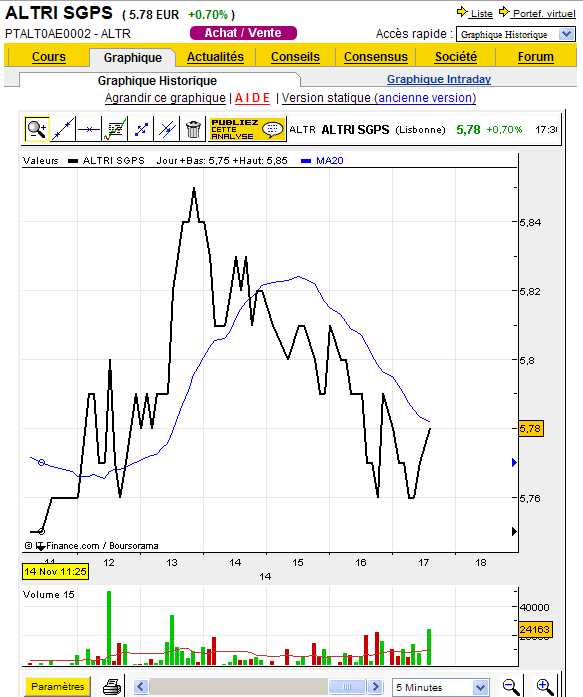Open the Actualités tab
583x697 pixels.
tap(215, 57)
